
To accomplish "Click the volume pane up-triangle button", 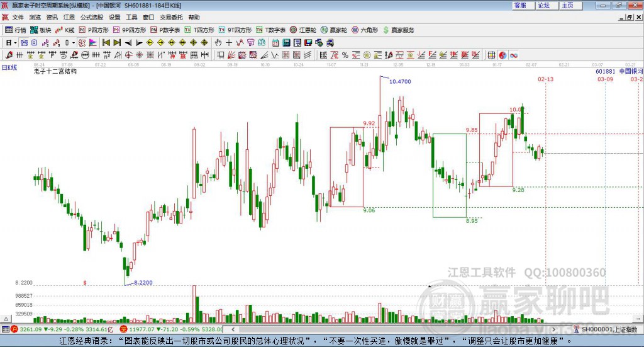I will [6, 319].
